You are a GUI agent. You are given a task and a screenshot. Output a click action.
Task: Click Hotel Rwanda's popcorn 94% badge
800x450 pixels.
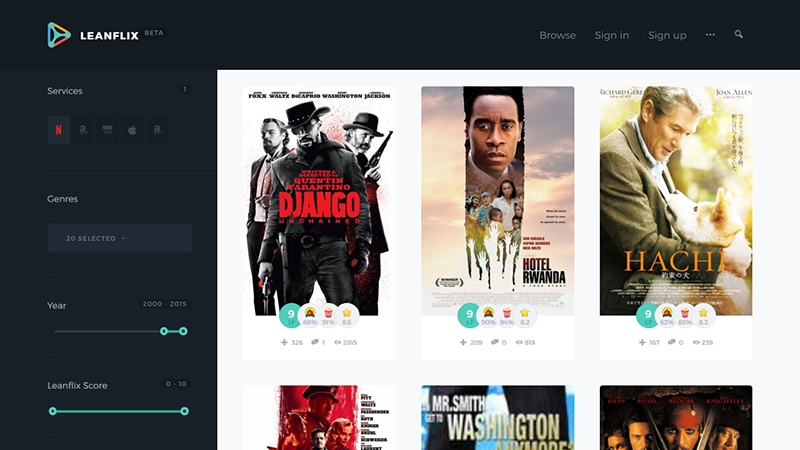507,316
